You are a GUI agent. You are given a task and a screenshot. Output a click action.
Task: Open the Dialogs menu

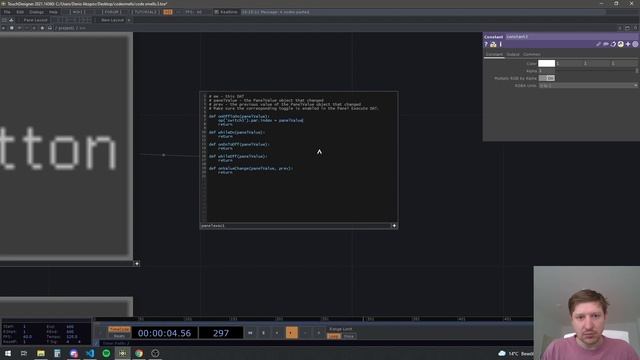pos(36,12)
